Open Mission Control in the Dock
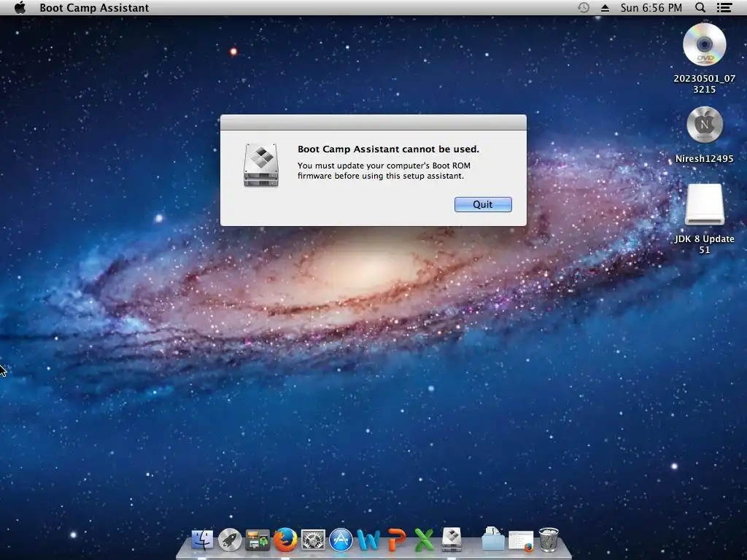747x560 pixels. click(258, 540)
